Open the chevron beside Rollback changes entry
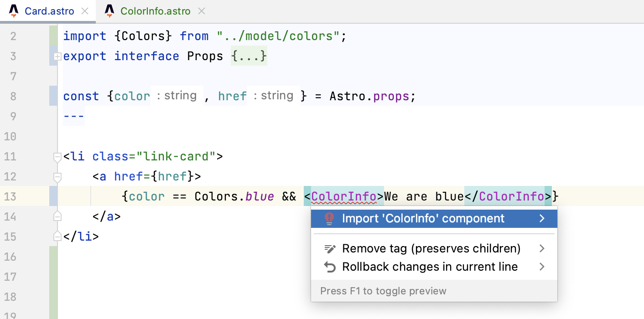This screenshot has height=319, width=644. pyautogui.click(x=542, y=267)
